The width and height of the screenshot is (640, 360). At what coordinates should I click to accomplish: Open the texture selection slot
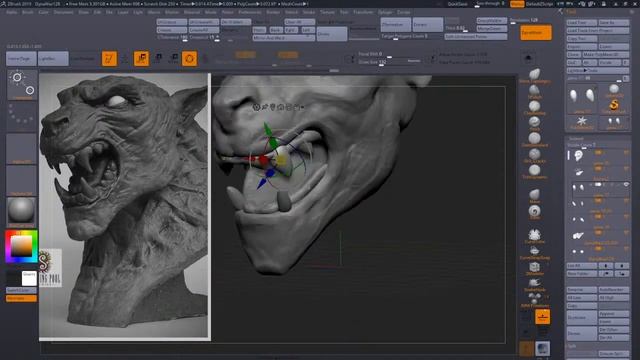[x=22, y=181]
